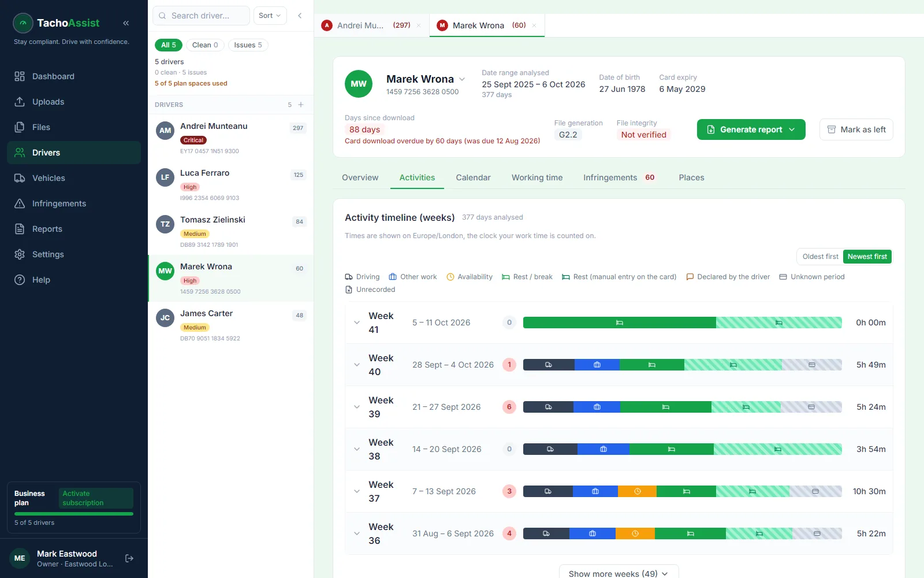Filter drivers by Issues 5 chip

[x=248, y=45]
